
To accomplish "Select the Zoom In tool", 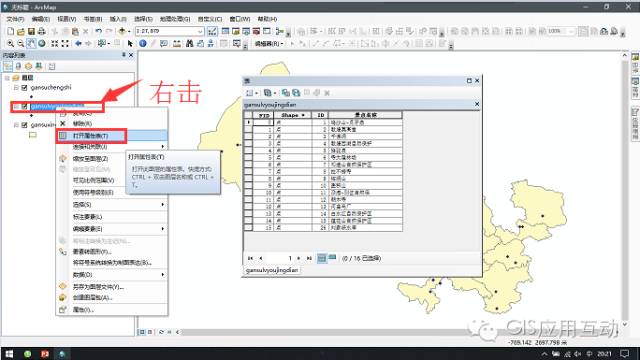I will point(10,43).
